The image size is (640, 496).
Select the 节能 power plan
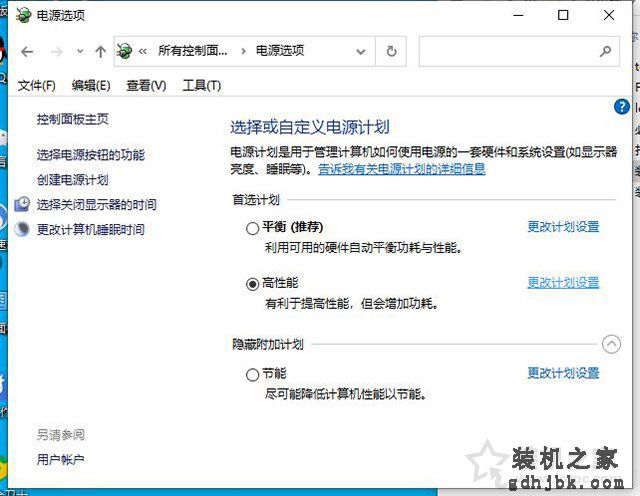[x=252, y=374]
